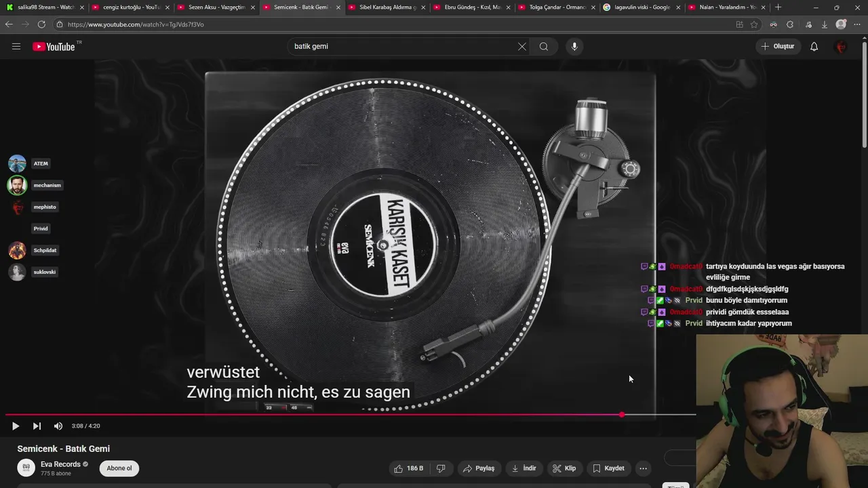Click the video title Semicenk - Batık Gemi
The height and width of the screenshot is (488, 868).
(64, 449)
